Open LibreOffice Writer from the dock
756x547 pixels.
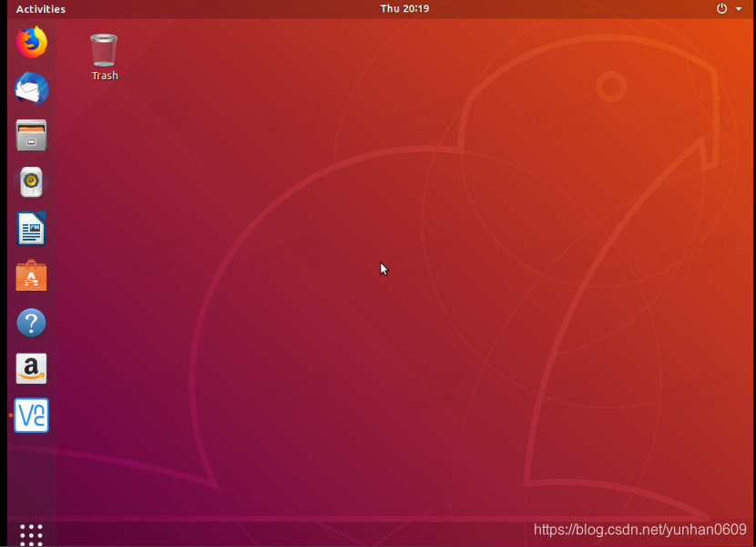pos(31,229)
